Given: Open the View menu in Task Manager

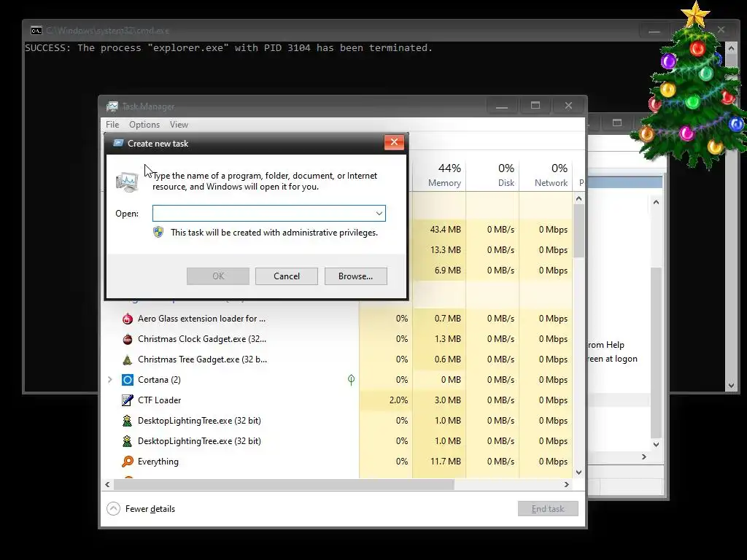Looking at the screenshot, I should coord(179,124).
